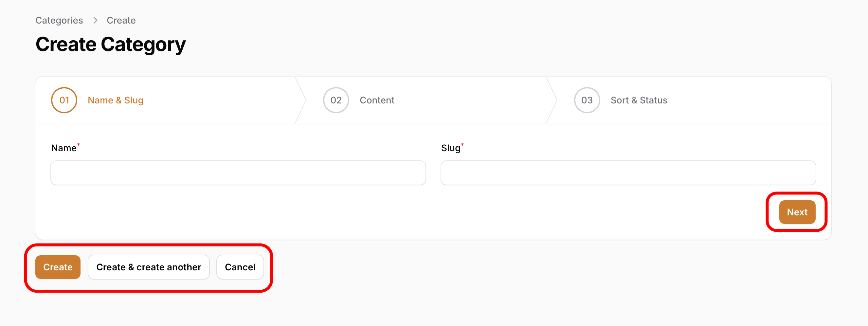Screen dimensions: 868x326
Task: Select the Name & Slug step label
Action: tap(115, 100)
